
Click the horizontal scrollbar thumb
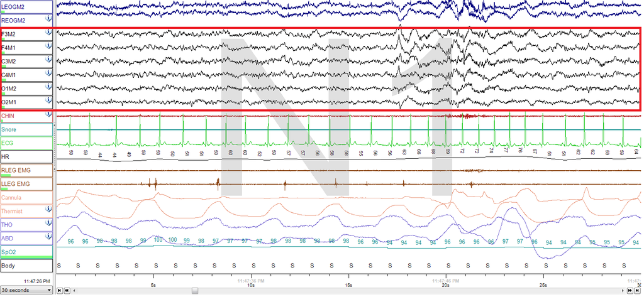[x=195, y=291]
